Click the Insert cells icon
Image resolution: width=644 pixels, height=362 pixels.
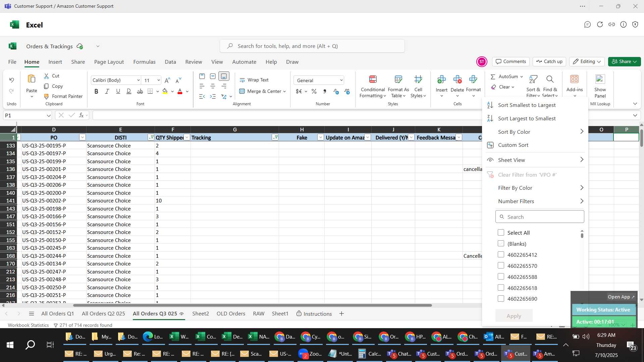click(441, 79)
